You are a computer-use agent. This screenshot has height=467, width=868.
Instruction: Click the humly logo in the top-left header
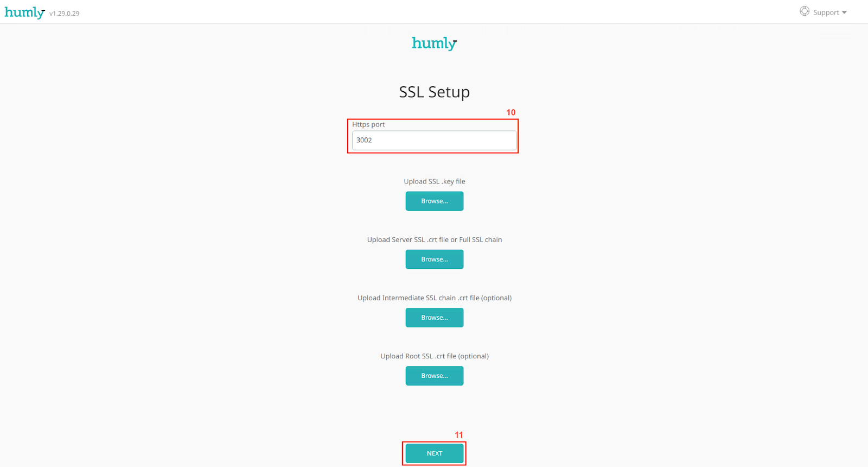tap(24, 12)
